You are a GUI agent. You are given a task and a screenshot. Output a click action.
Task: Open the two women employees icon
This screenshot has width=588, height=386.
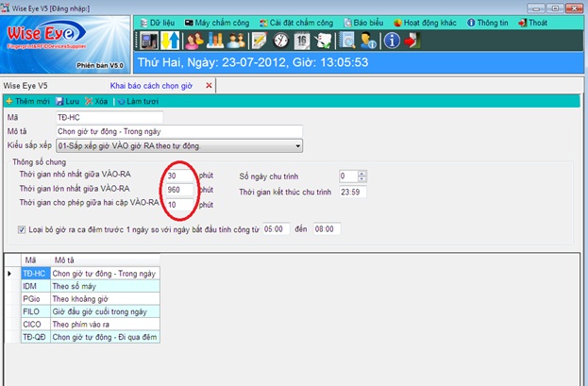[194, 41]
